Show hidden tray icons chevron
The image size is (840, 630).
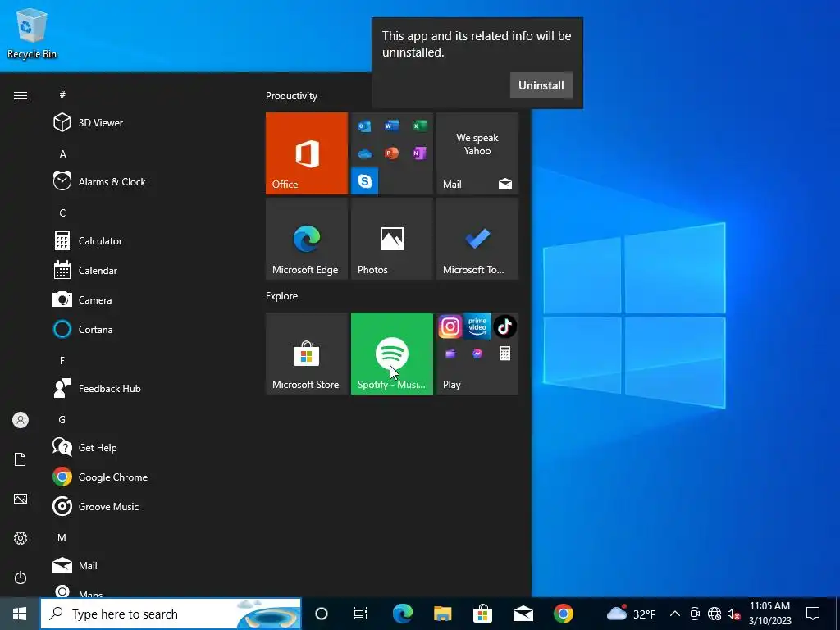[675, 614]
